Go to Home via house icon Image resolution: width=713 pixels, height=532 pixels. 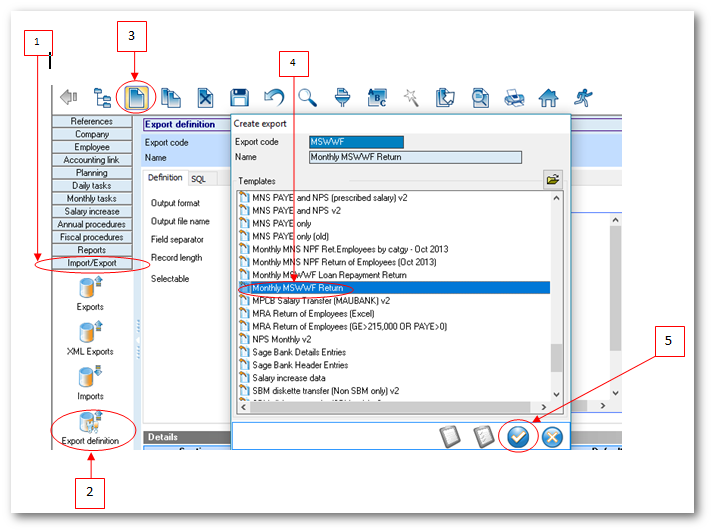547,97
